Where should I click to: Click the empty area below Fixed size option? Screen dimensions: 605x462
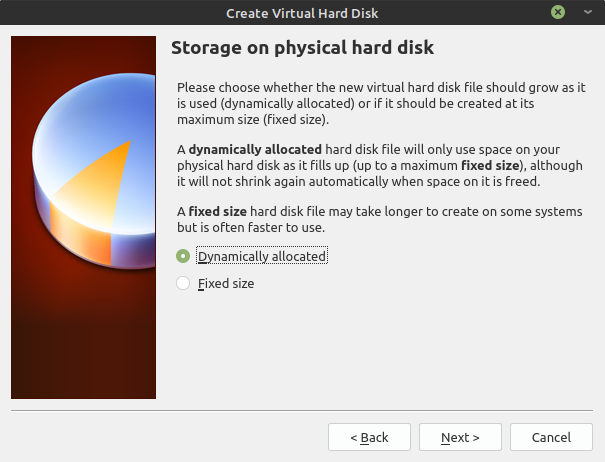pyautogui.click(x=380, y=347)
